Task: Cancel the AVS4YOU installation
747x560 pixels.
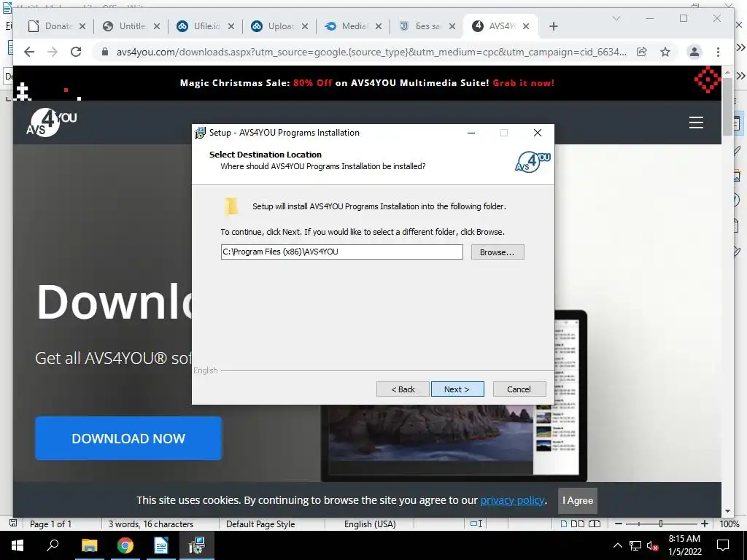Action: 519,389
